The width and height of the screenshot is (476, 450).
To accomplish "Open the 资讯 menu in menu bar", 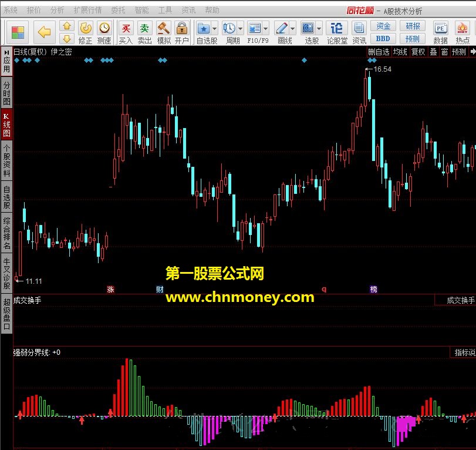I will (x=188, y=11).
